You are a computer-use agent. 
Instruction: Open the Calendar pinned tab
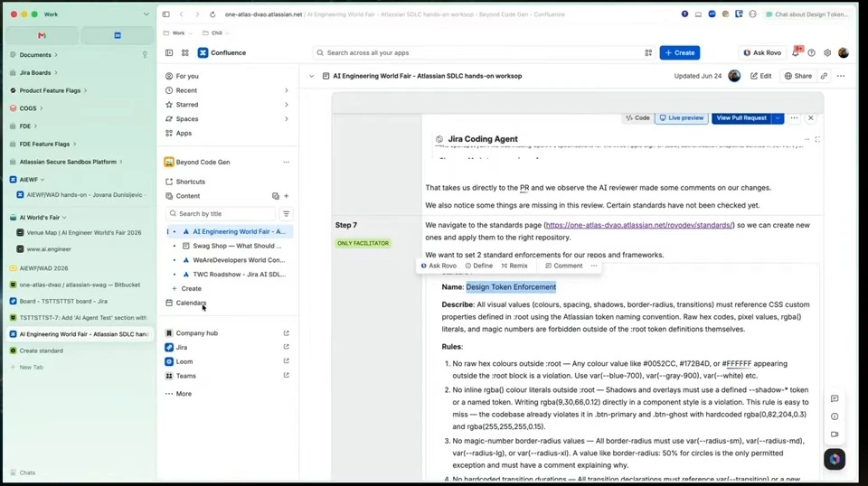118,35
